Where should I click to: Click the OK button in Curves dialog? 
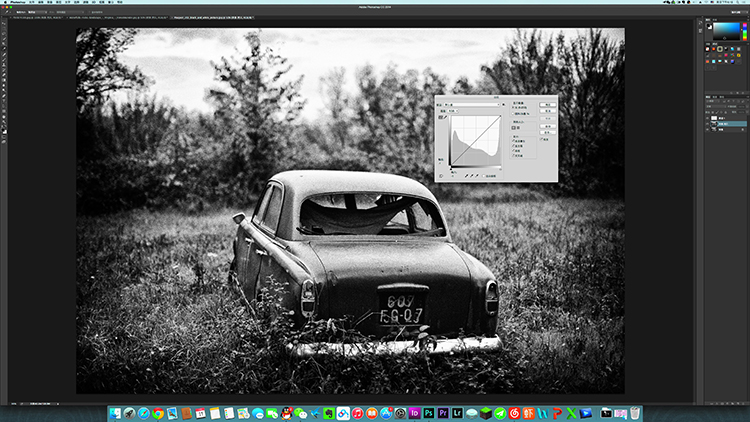click(x=547, y=104)
